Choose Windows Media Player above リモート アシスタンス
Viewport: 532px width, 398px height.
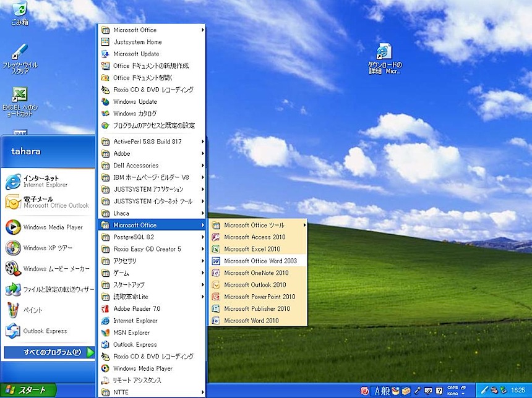pyautogui.click(x=152, y=368)
